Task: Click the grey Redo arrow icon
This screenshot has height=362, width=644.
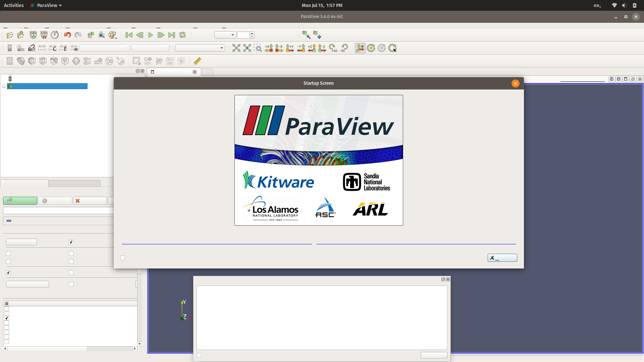Action: 78,35
